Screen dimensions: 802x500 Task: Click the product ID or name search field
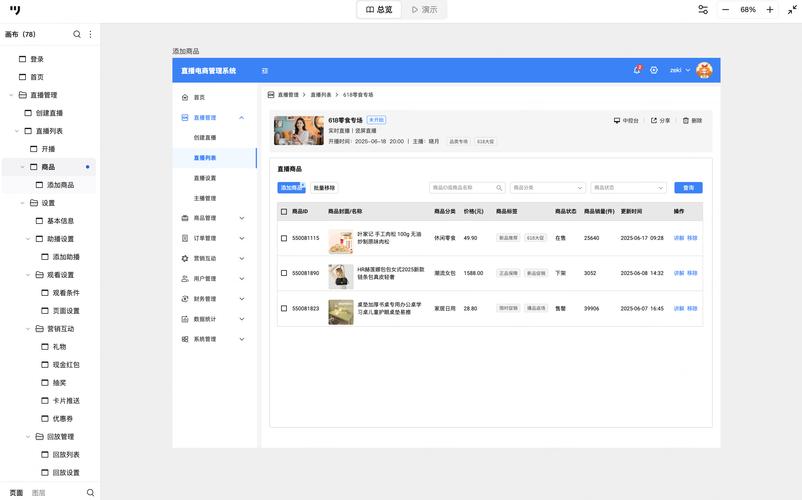click(467, 188)
